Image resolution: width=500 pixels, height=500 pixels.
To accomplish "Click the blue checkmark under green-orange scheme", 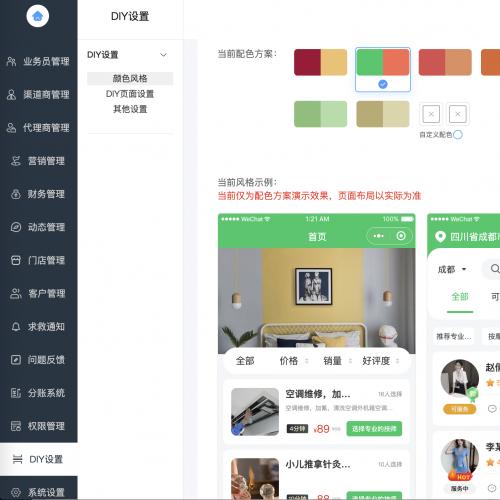I will click(x=383, y=84).
